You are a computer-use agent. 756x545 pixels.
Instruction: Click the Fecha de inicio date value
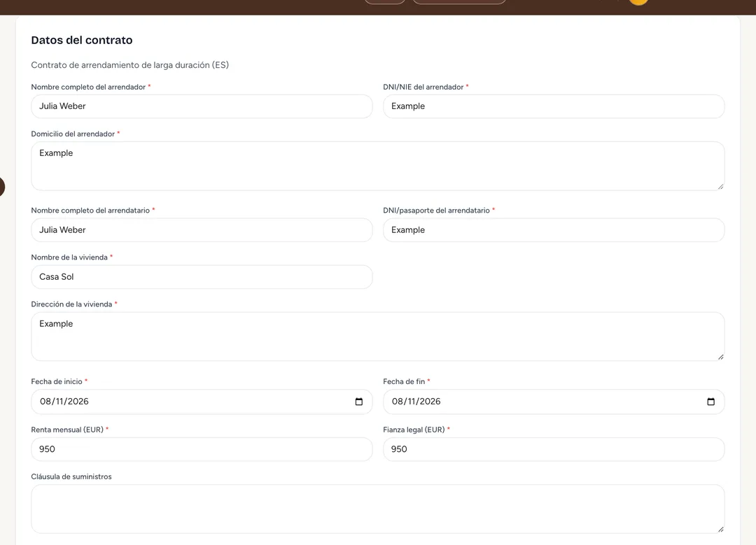pyautogui.click(x=64, y=402)
